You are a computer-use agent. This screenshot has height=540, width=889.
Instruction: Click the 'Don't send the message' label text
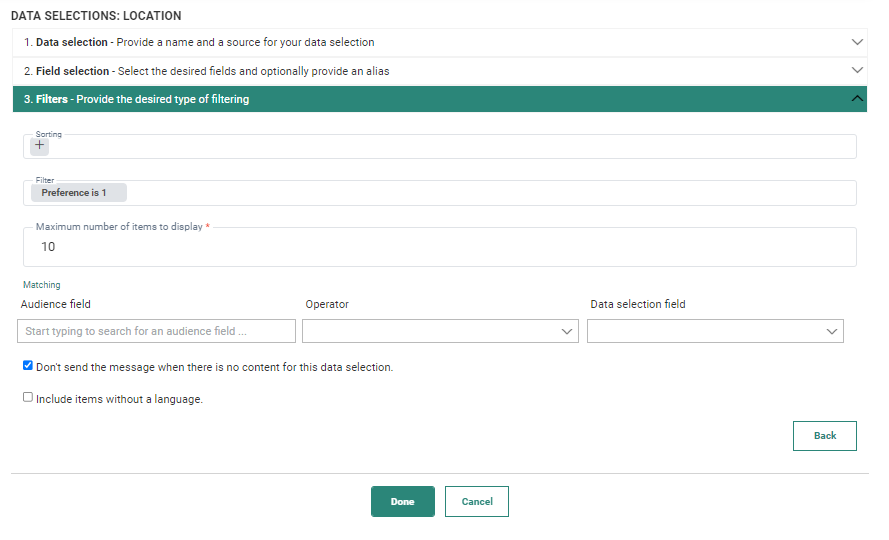(214, 367)
